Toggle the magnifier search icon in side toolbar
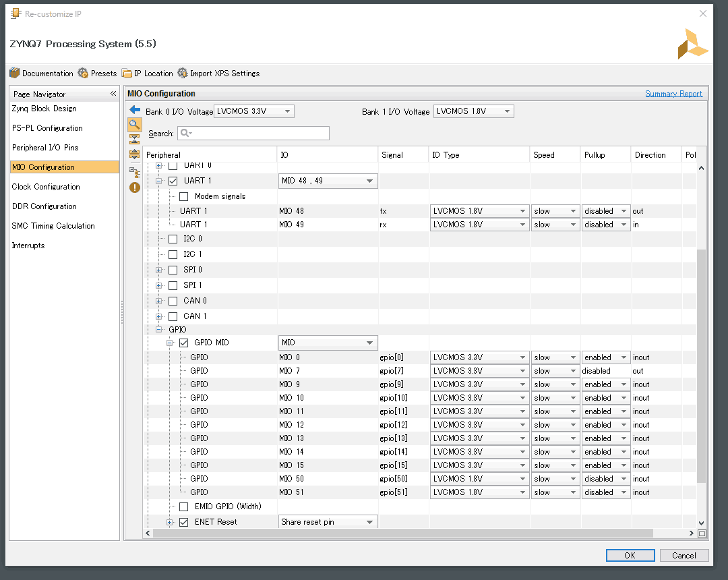The width and height of the screenshot is (728, 580). click(x=135, y=124)
